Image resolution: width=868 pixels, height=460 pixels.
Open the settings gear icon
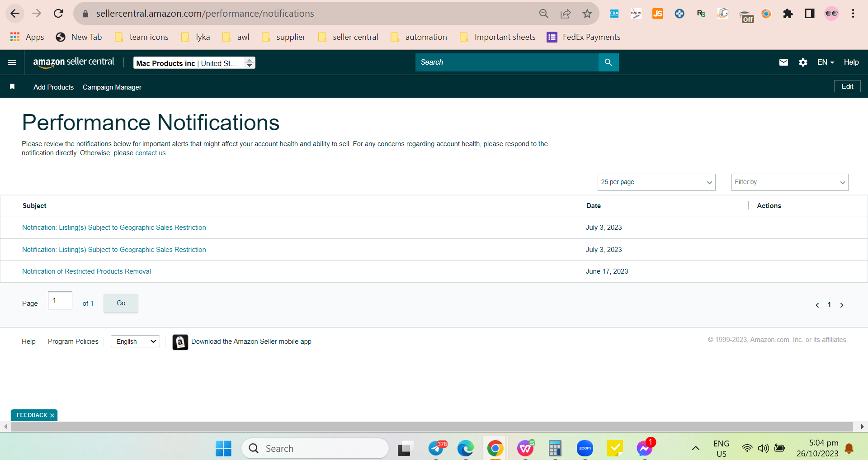[803, 62]
